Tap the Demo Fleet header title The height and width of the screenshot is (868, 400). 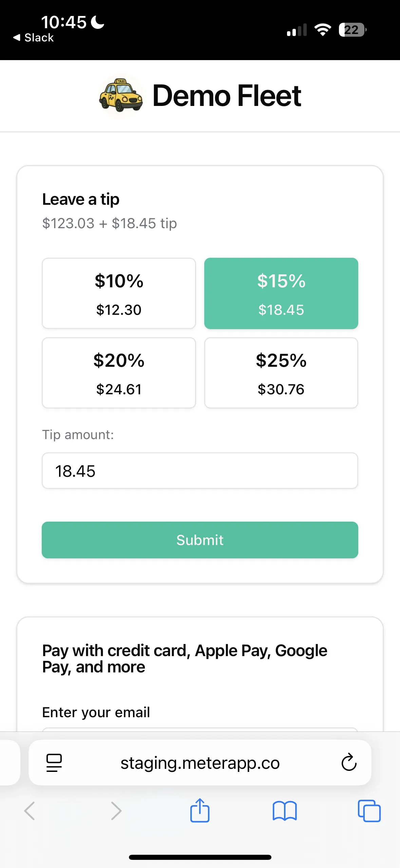[x=227, y=96]
